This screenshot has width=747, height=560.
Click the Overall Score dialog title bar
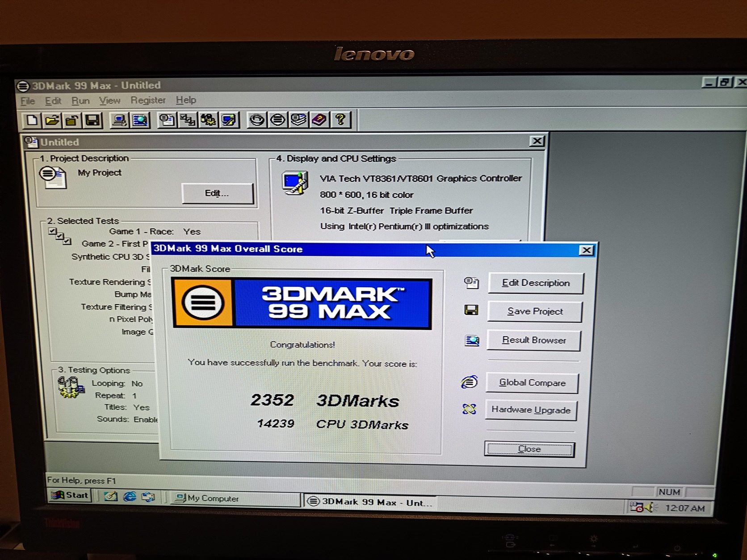(x=373, y=249)
